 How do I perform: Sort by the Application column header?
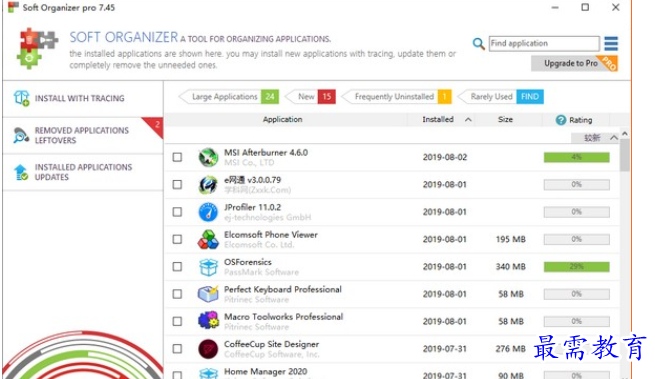(282, 120)
